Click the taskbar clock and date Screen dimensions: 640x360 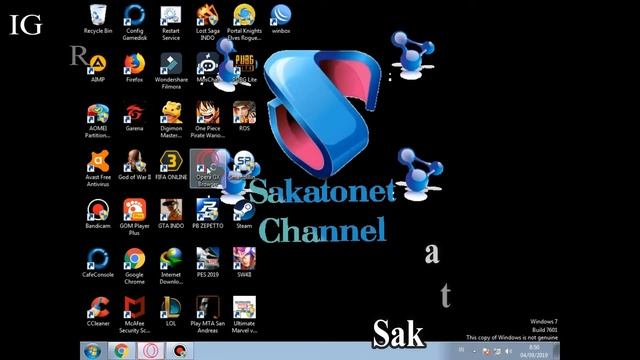(x=534, y=351)
